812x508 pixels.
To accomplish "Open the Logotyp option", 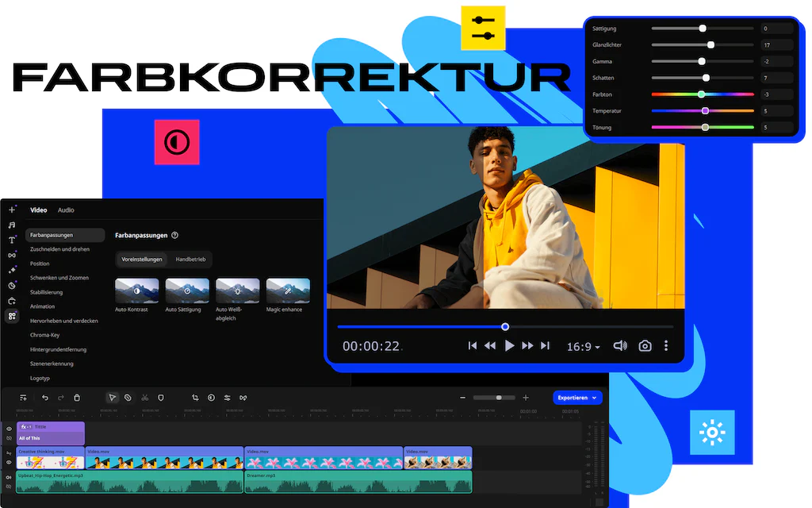I will pyautogui.click(x=40, y=378).
